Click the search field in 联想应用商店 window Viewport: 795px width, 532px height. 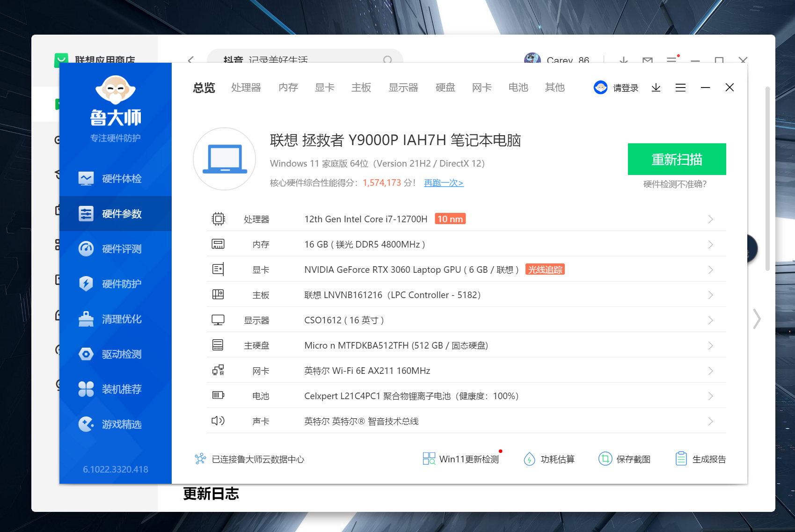click(x=305, y=56)
